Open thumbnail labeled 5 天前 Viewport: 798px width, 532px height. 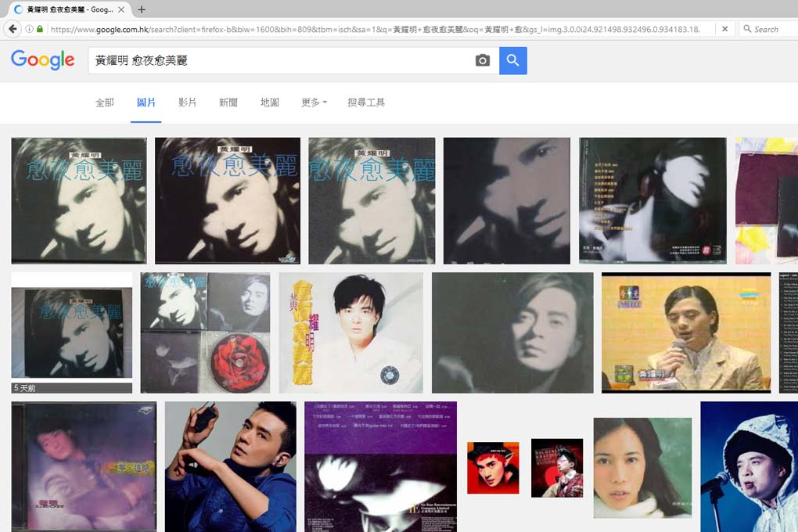[72, 332]
